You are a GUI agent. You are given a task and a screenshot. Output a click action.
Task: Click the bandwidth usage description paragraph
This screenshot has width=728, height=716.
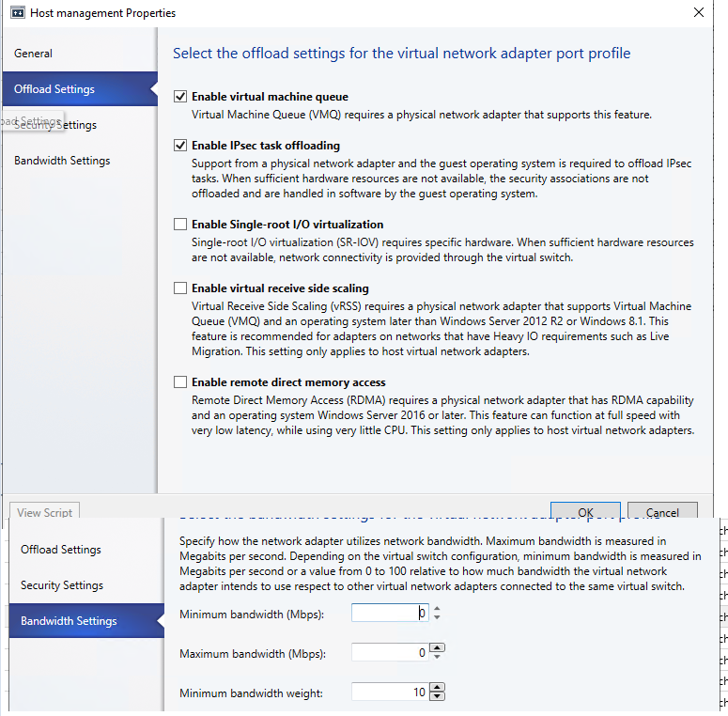[x=441, y=564]
